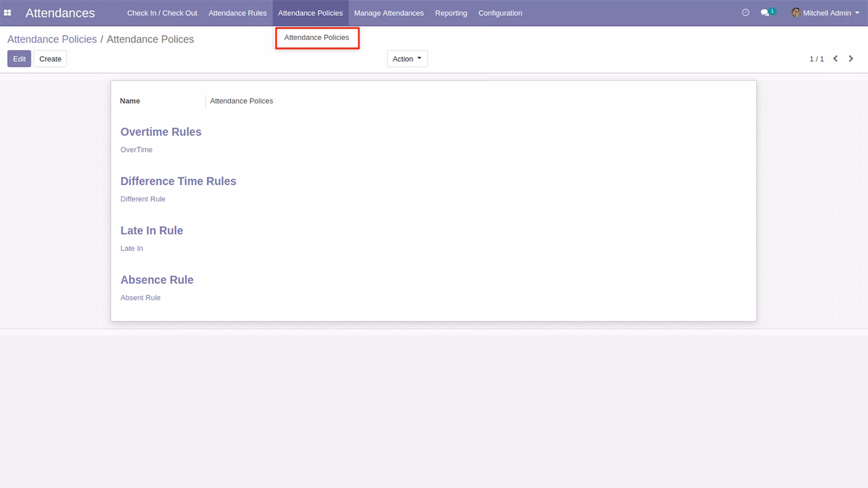Open the activities clock icon
The image size is (868, 488).
[746, 13]
